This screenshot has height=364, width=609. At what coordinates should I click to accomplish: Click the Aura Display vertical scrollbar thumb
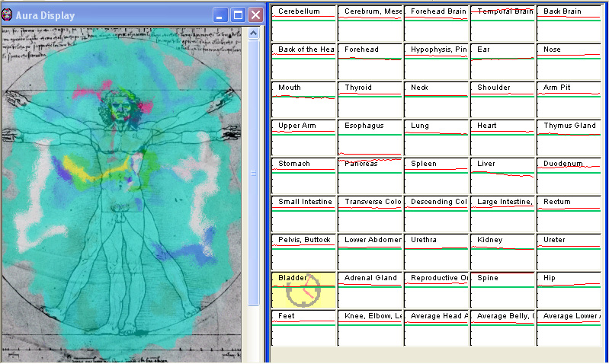[x=254, y=173]
